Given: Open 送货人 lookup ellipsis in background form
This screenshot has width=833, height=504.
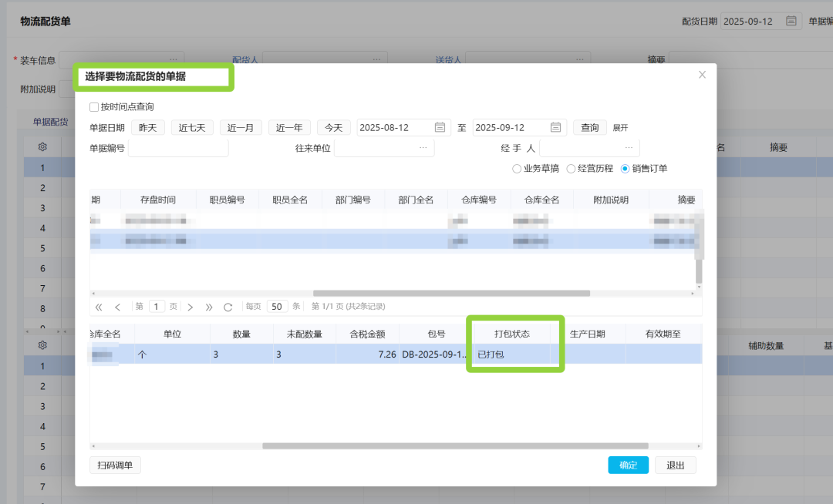Looking at the screenshot, I should [579, 59].
